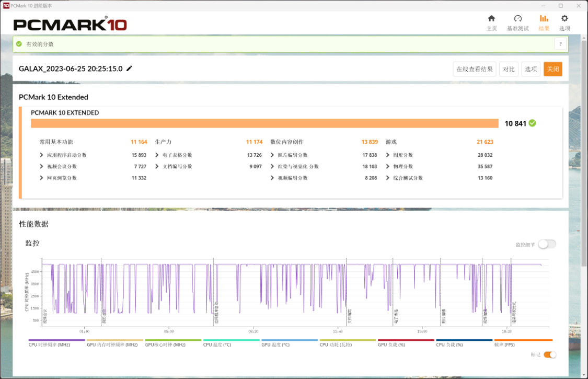Image resolution: width=588 pixels, height=379 pixels.
Task: Click the PCMark 10 Extended heading
Action: [53, 97]
